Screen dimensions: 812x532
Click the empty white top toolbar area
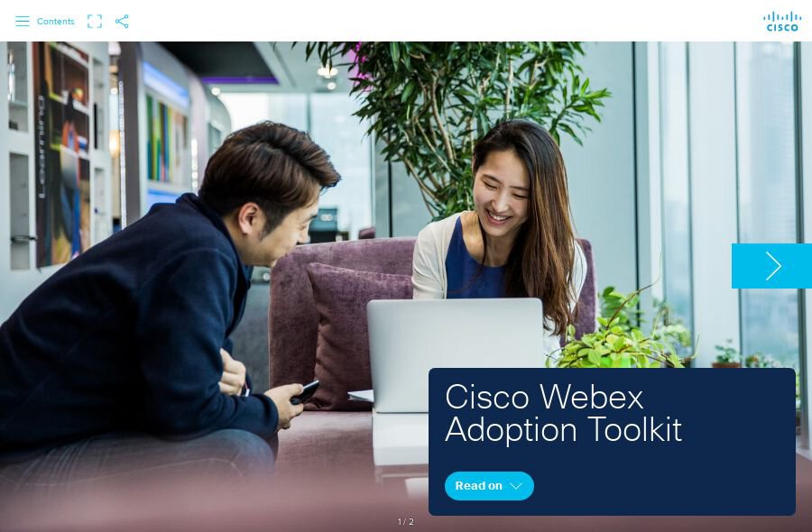click(440, 21)
